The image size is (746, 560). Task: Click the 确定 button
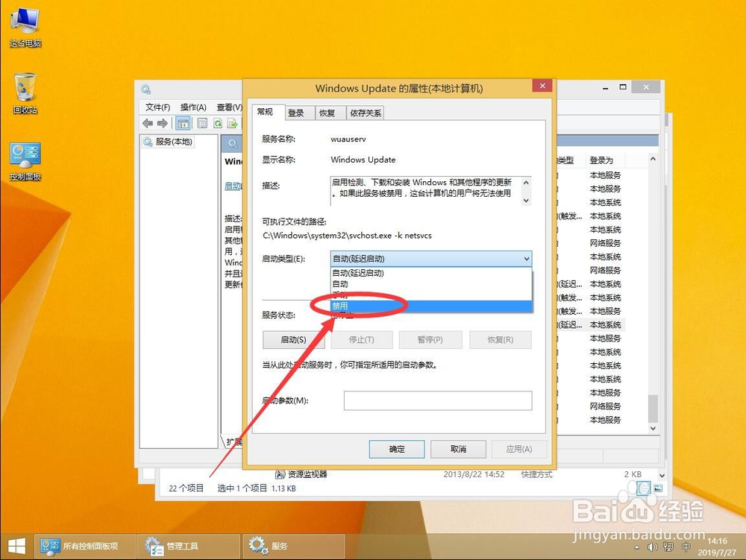pos(397,449)
